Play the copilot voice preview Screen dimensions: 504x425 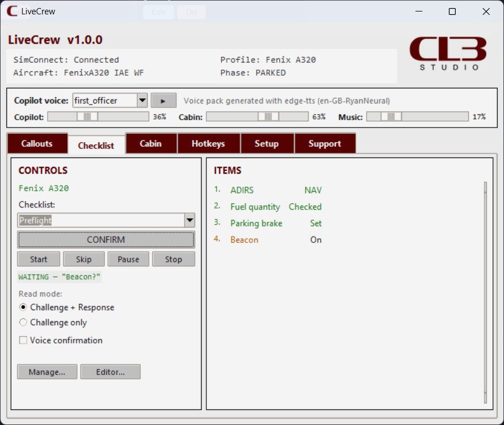coord(163,100)
